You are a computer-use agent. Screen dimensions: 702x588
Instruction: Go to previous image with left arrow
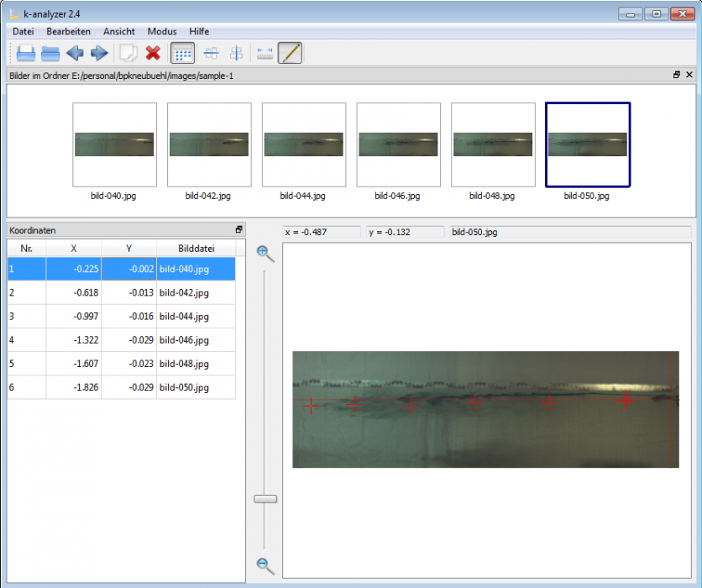(x=75, y=54)
